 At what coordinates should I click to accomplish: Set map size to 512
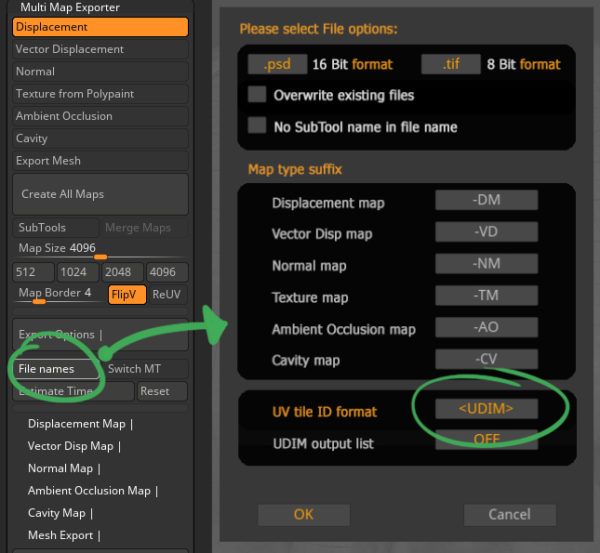click(33, 272)
